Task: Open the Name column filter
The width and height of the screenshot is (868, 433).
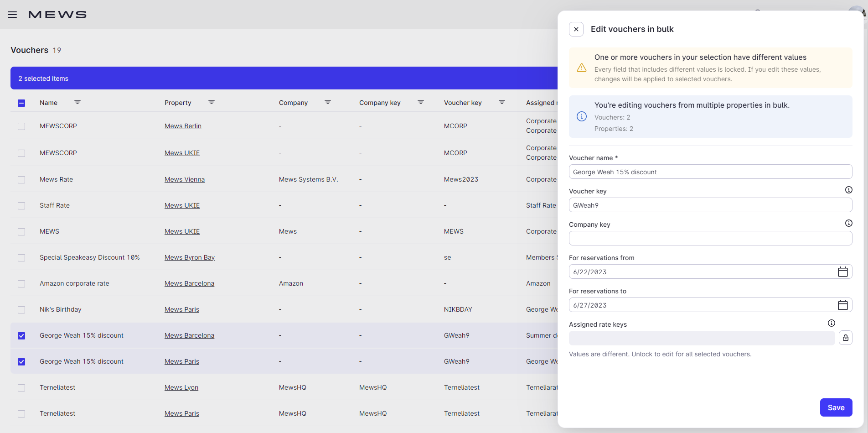Action: pos(77,102)
